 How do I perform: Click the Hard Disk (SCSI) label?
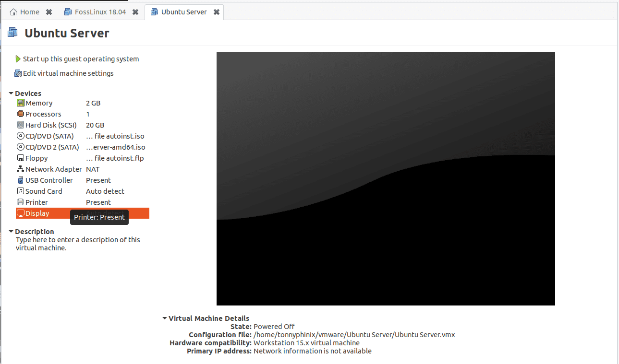(x=51, y=125)
